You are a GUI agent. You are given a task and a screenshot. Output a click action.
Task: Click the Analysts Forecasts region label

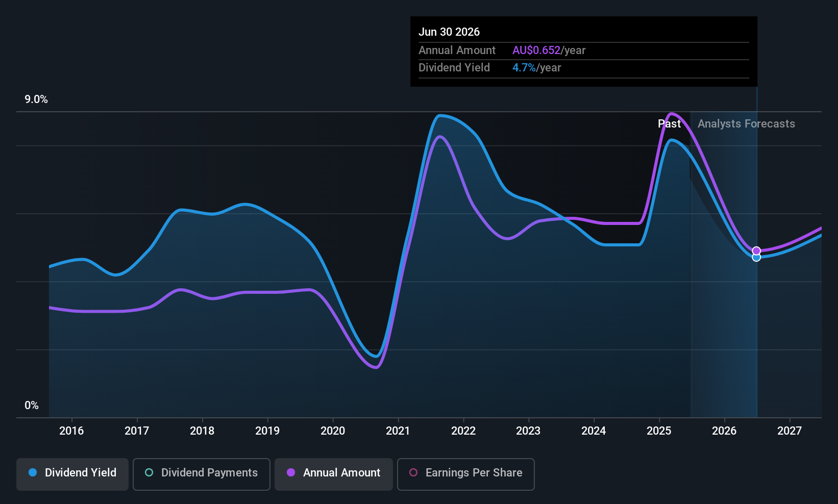pyautogui.click(x=746, y=124)
